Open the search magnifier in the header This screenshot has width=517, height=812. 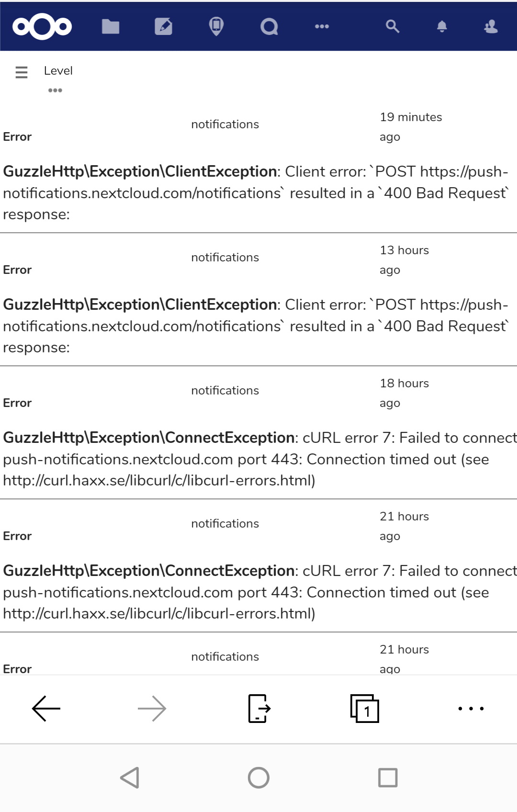click(x=393, y=26)
